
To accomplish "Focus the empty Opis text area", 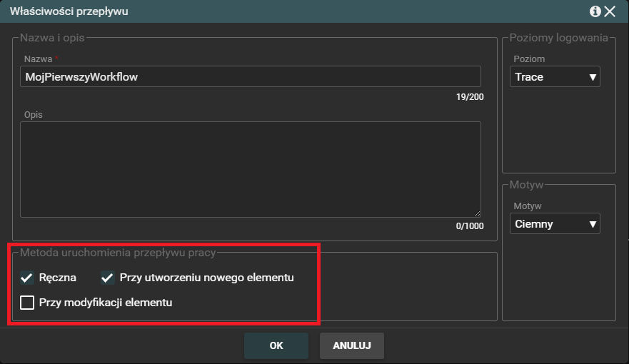I will coord(250,168).
